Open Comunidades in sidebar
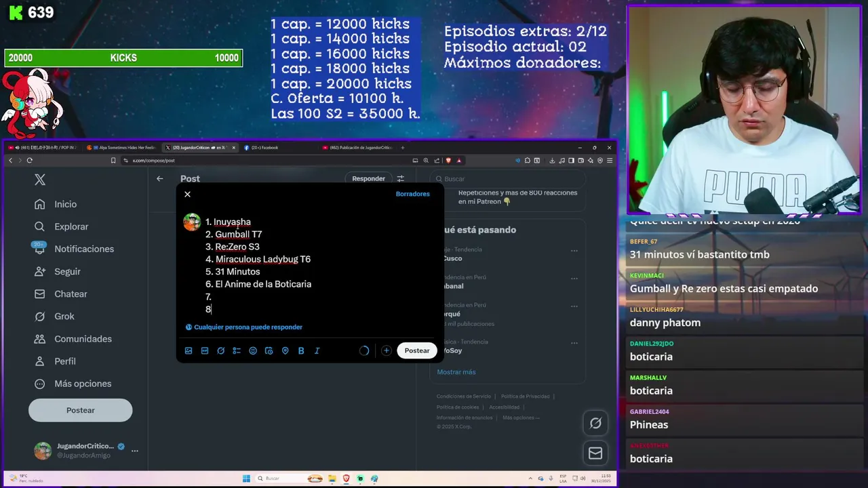The width and height of the screenshot is (868, 488). tap(75, 338)
